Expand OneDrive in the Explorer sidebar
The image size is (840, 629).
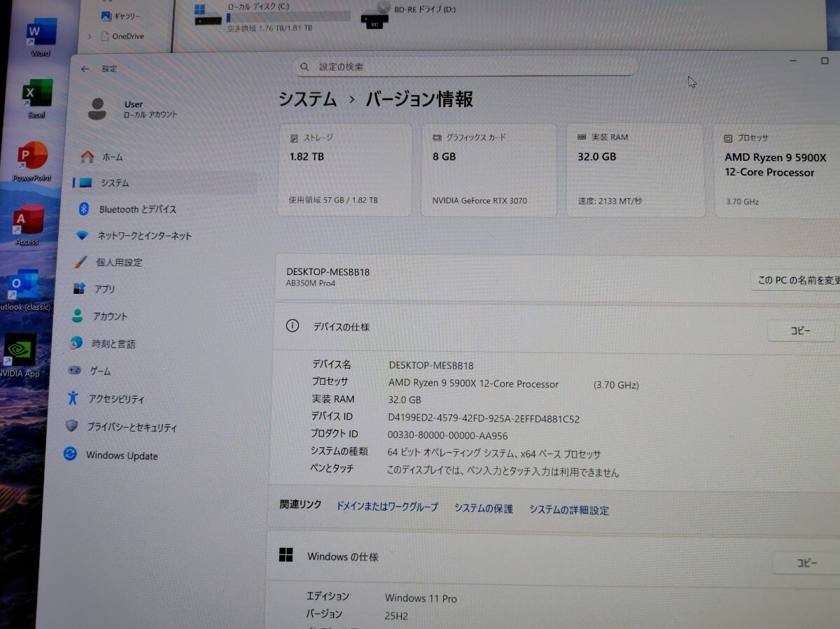(89, 36)
